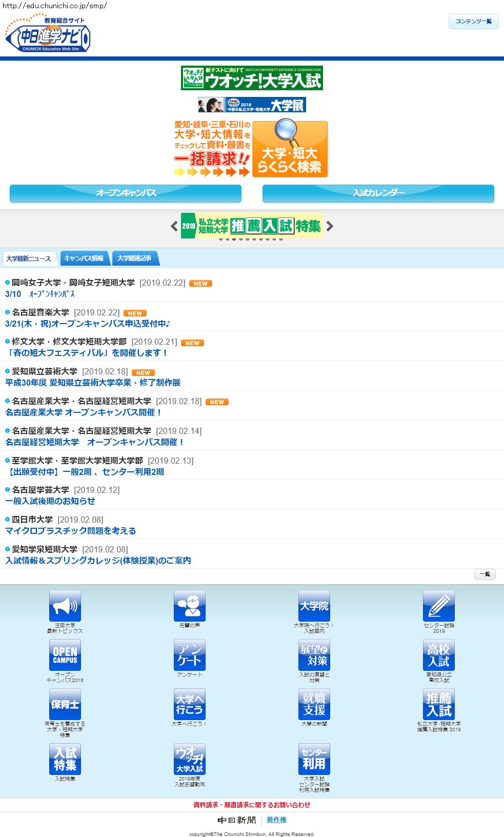Open the 注目大学 megaphone icon

[x=65, y=606]
